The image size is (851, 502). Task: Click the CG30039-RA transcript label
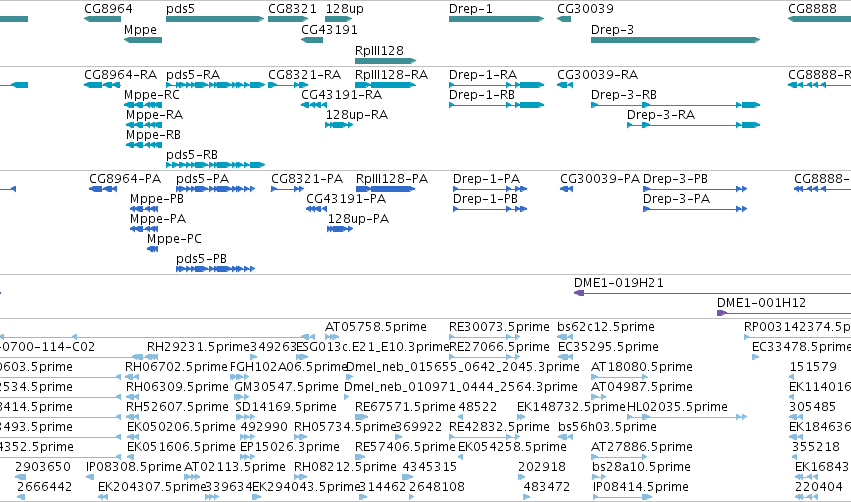tap(597, 75)
